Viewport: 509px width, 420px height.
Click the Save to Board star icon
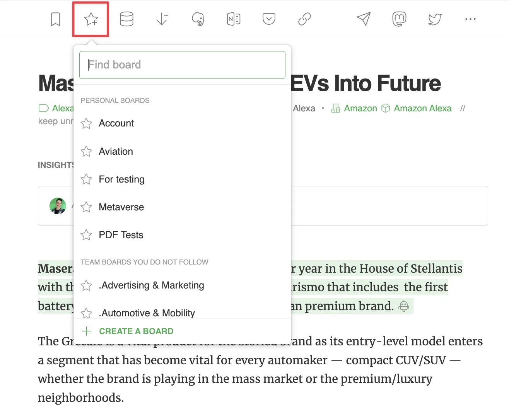click(91, 19)
